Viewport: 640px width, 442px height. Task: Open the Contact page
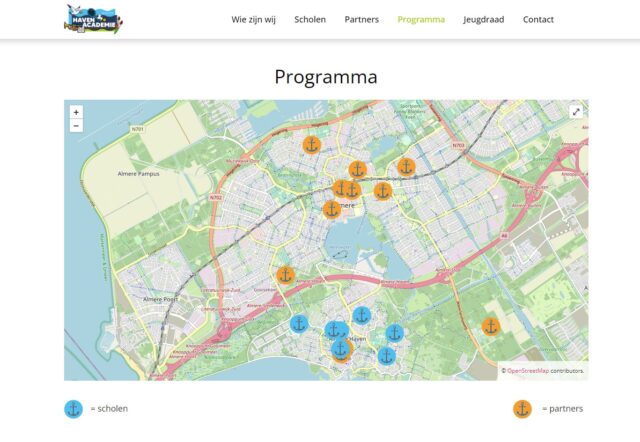[538, 19]
